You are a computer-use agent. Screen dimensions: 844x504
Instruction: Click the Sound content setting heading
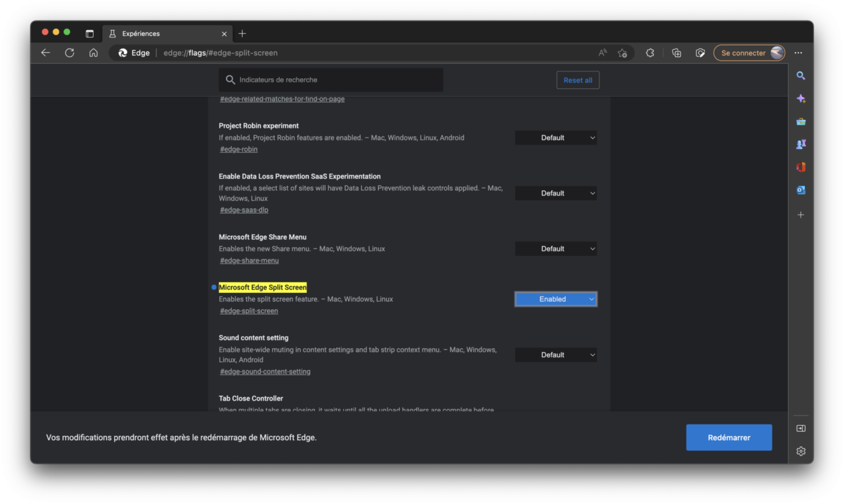click(x=253, y=338)
